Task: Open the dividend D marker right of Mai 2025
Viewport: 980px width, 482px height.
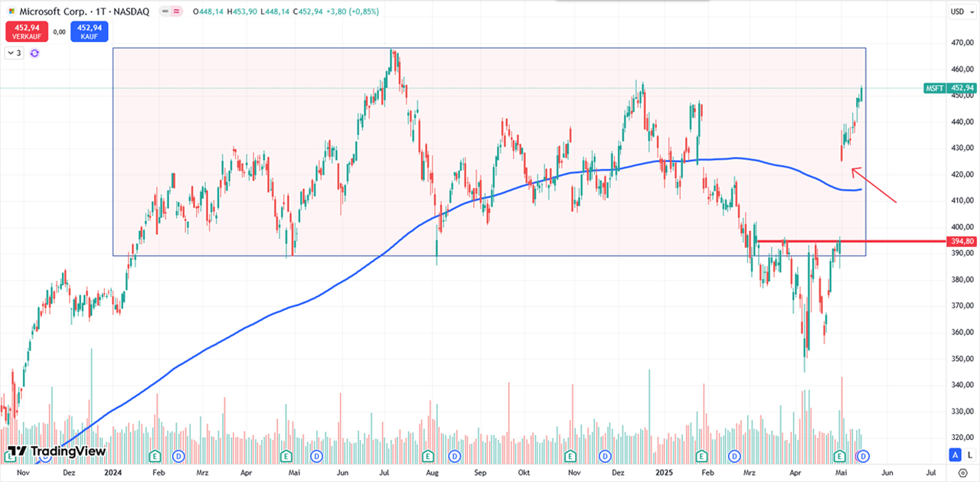Action: tap(863, 456)
